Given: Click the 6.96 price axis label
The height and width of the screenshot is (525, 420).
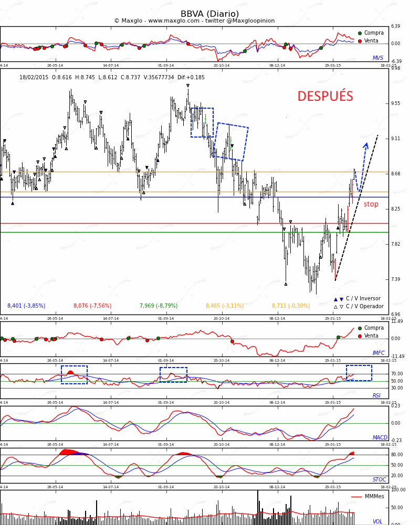Looking at the screenshot, I should point(395,314).
